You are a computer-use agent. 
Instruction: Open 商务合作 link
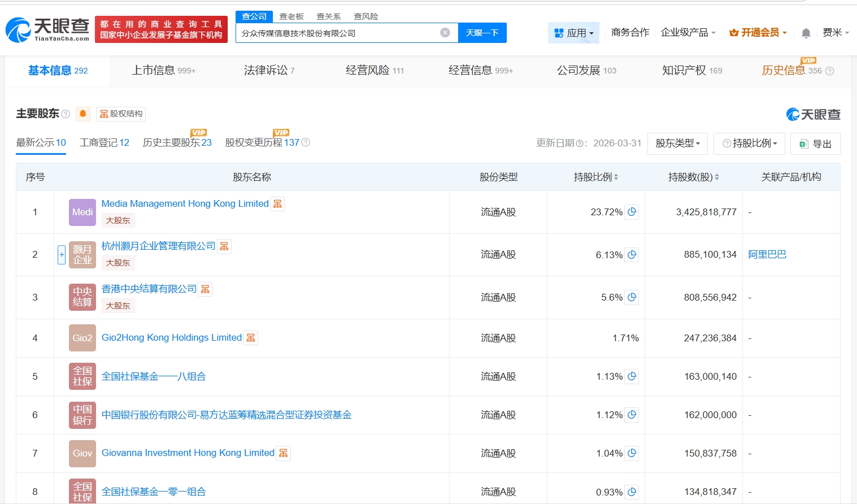(630, 32)
